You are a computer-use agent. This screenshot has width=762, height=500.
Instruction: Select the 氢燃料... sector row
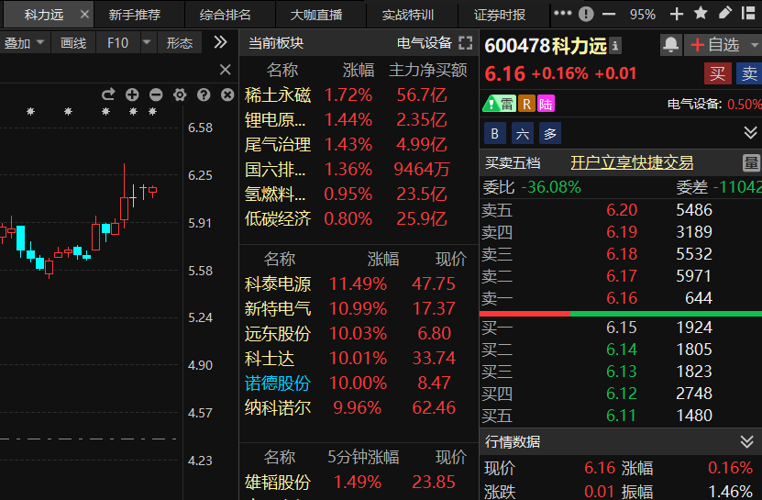(359, 194)
